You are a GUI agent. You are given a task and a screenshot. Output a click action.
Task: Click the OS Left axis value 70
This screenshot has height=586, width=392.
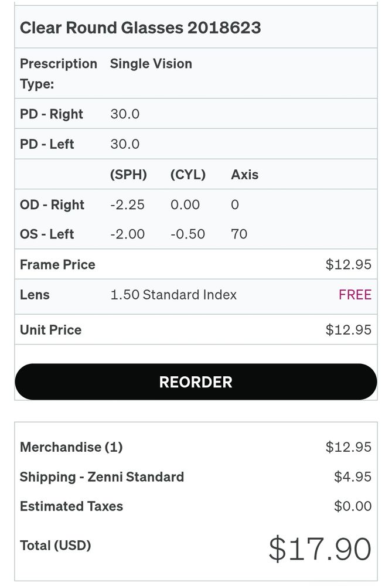pos(239,234)
